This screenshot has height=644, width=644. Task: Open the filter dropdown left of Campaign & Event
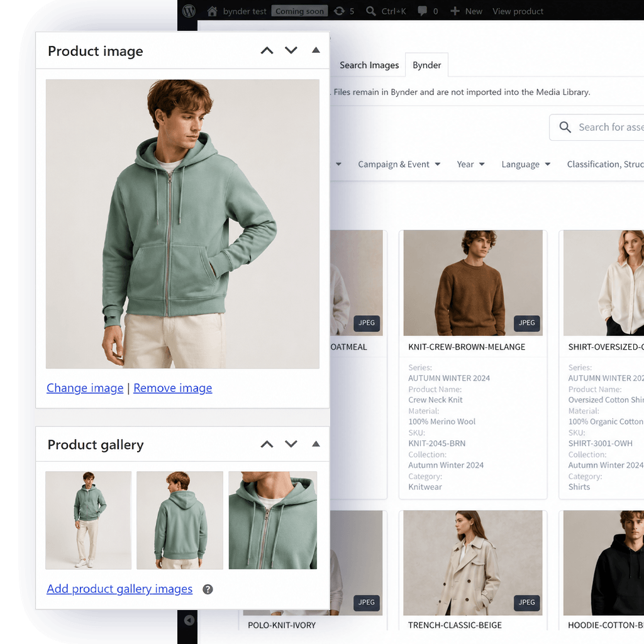point(338,164)
